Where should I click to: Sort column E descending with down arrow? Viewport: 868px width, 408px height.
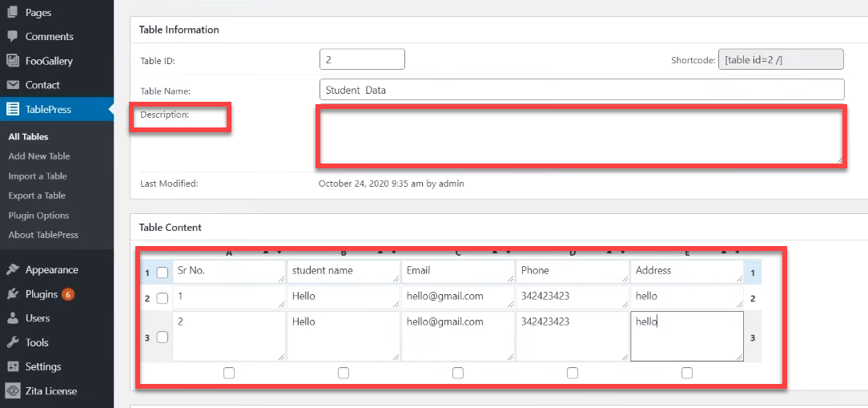click(737, 252)
